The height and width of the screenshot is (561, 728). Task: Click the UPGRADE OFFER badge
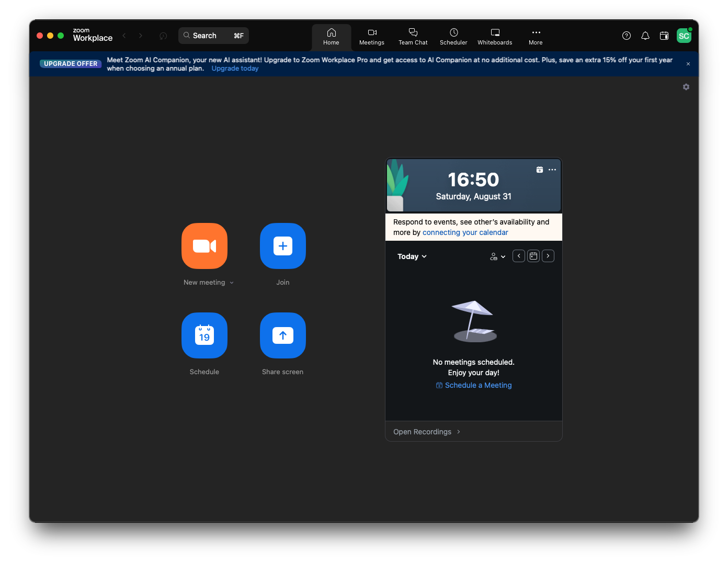71,64
